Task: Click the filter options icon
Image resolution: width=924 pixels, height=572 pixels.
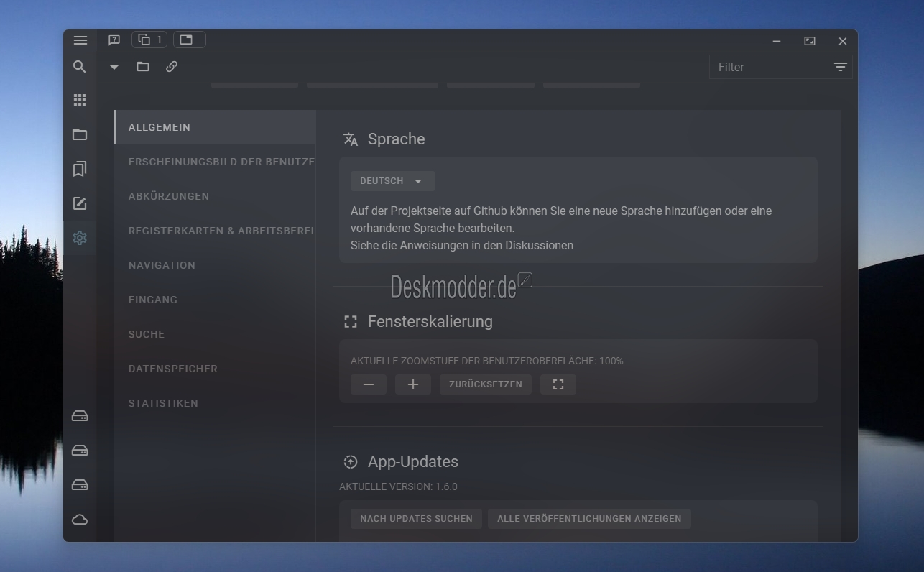Action: click(x=841, y=67)
